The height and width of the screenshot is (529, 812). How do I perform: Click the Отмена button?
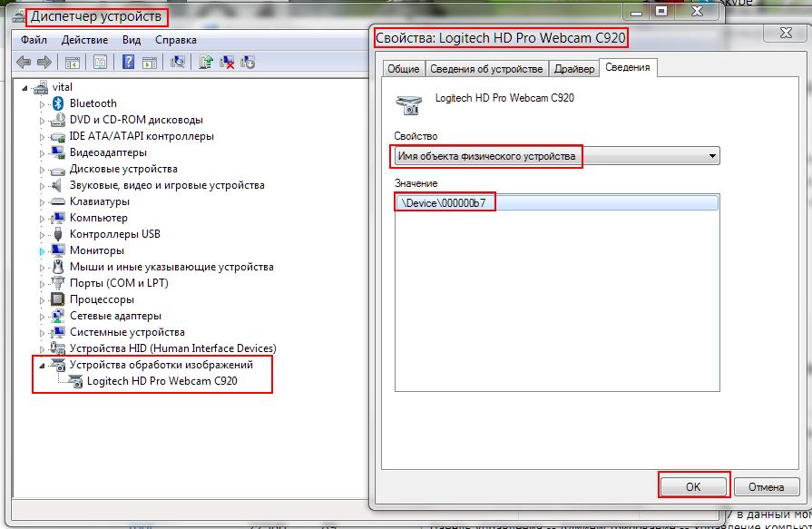(x=767, y=486)
